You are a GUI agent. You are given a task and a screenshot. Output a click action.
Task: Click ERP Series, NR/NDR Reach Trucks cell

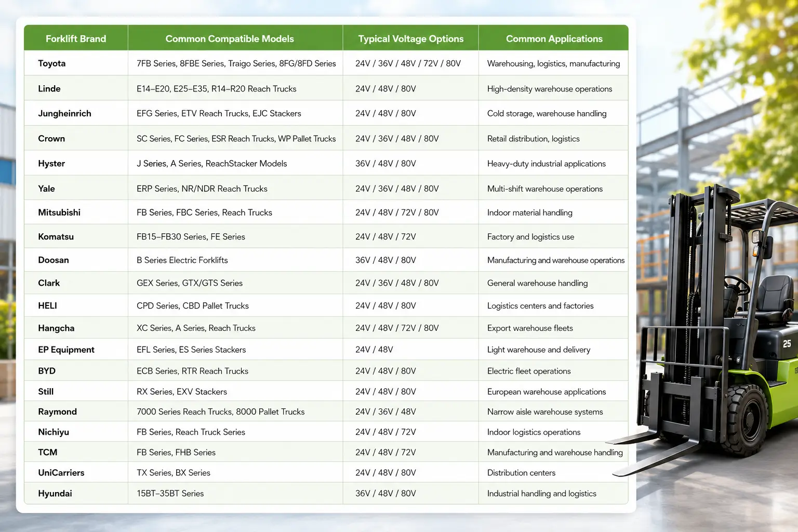[235, 189]
